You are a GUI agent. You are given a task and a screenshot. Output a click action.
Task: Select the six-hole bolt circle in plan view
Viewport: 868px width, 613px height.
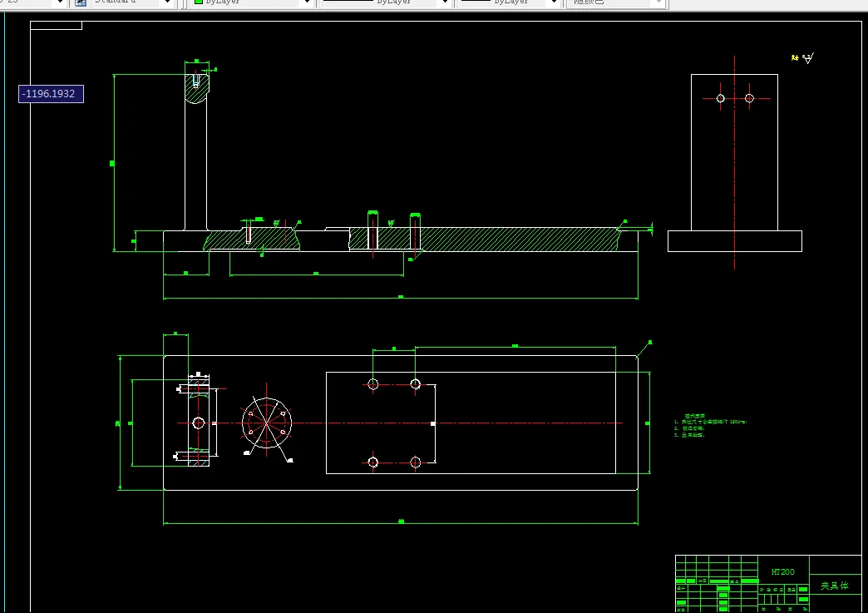(267, 423)
